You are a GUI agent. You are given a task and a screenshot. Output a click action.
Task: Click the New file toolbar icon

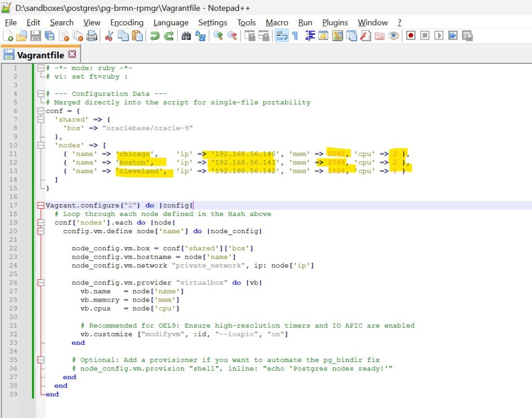coord(8,36)
